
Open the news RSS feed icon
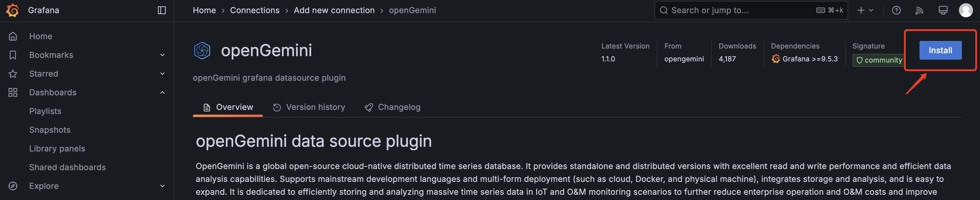click(919, 10)
